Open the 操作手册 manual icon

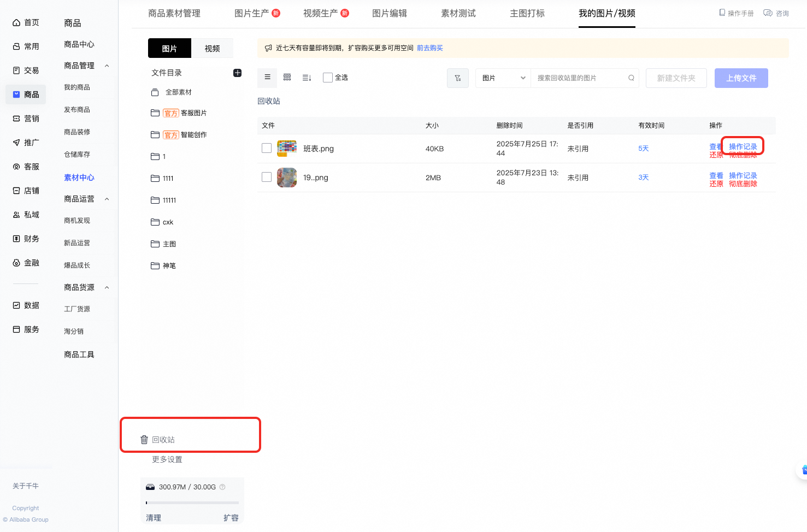click(722, 13)
